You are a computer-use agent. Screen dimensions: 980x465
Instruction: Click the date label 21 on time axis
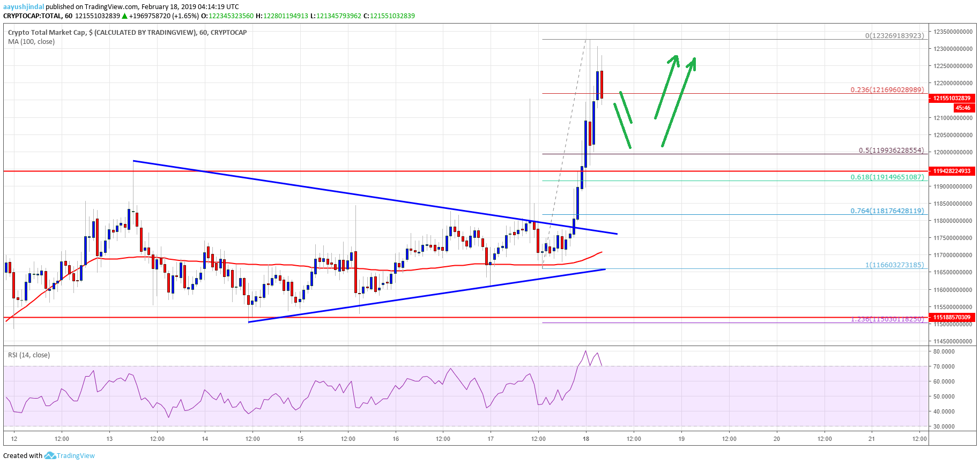click(872, 439)
